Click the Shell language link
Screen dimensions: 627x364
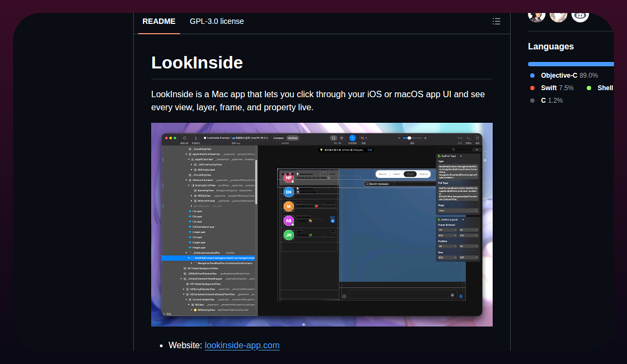point(600,88)
